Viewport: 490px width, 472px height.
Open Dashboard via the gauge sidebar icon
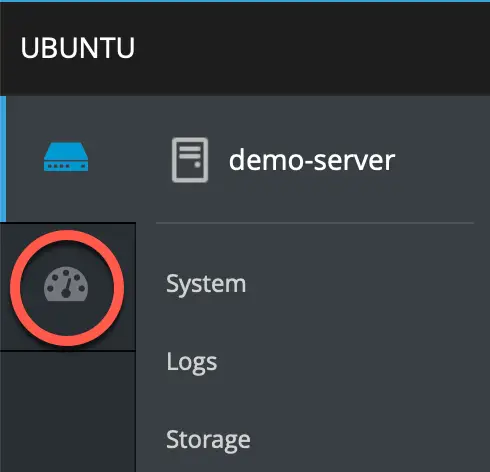click(x=66, y=284)
